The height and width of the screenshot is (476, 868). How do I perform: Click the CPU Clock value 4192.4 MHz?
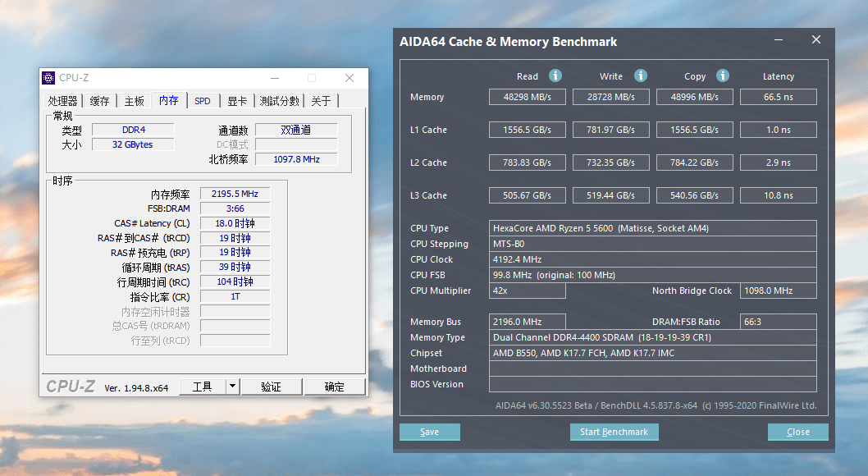653,259
